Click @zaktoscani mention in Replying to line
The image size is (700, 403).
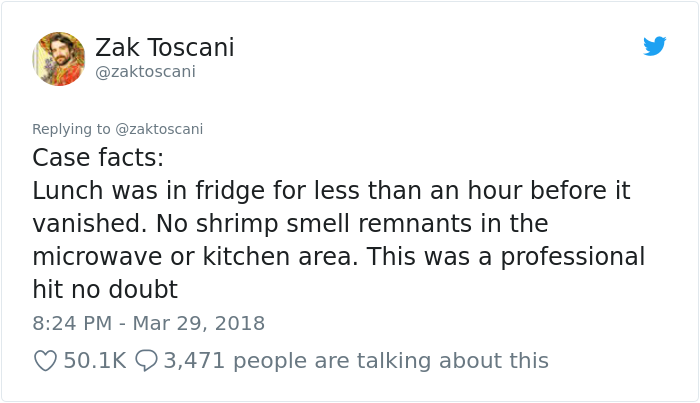(159, 129)
